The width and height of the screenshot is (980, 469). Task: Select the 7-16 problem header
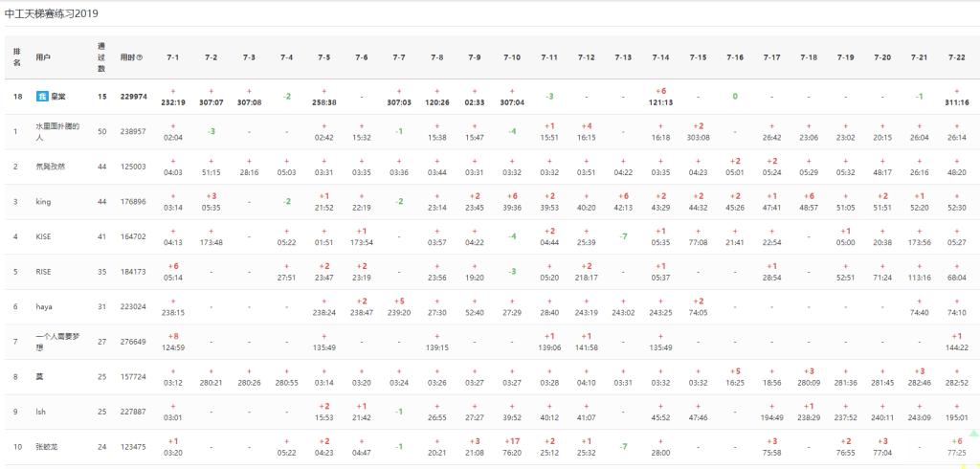tap(735, 58)
